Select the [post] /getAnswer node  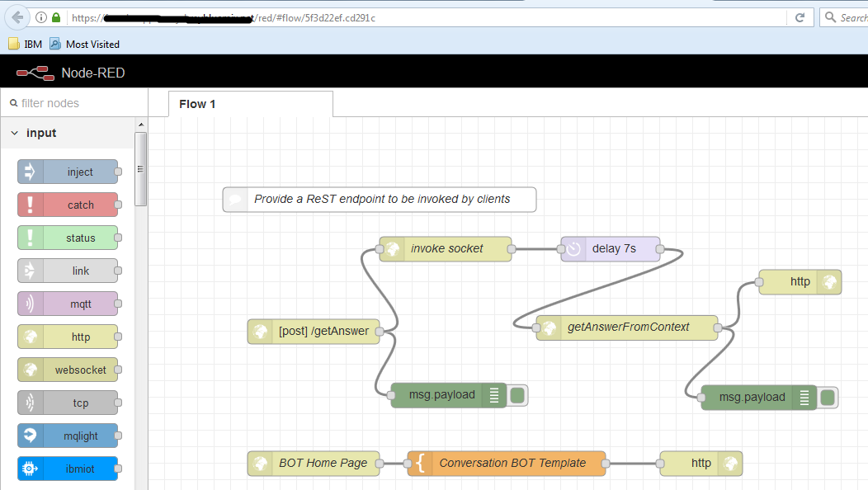[x=314, y=331]
